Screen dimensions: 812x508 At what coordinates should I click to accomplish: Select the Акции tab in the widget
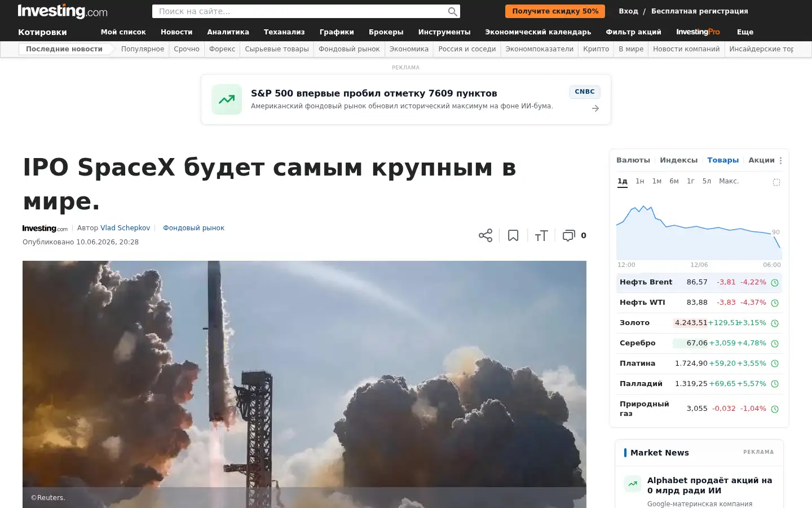click(x=762, y=160)
